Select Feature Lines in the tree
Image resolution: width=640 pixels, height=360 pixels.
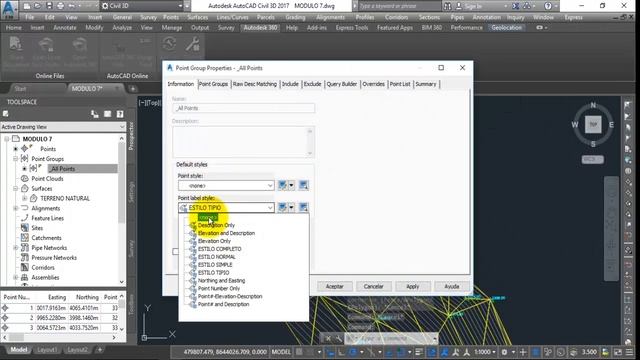(47, 218)
